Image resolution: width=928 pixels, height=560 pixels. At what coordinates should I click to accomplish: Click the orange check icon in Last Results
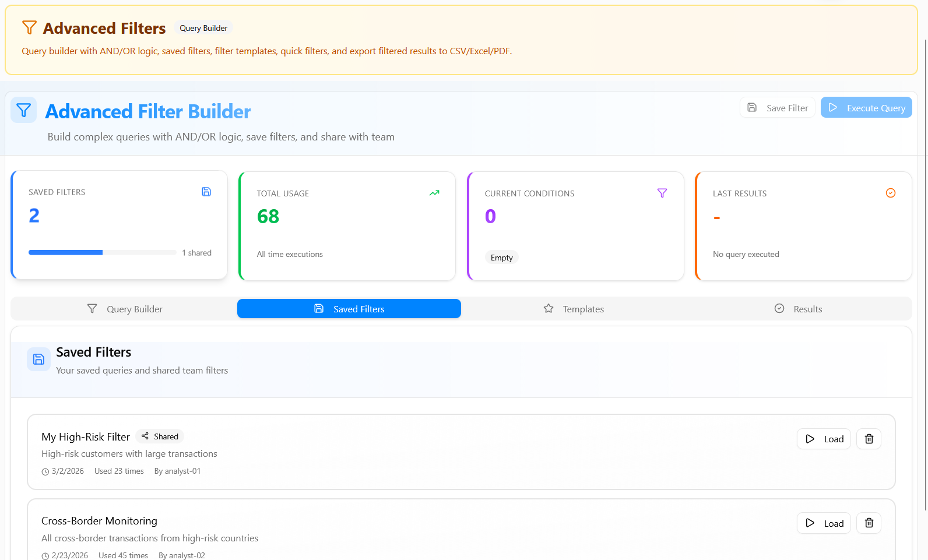click(890, 193)
